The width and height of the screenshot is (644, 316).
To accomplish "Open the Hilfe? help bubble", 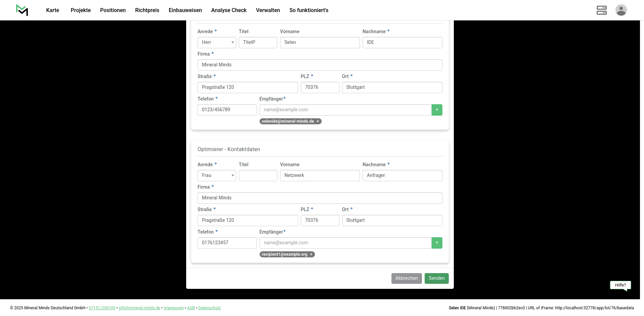I will point(620,285).
